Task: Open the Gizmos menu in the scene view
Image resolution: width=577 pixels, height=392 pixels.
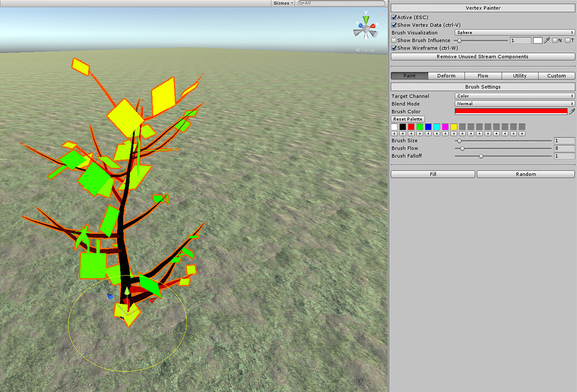Action: click(x=282, y=3)
